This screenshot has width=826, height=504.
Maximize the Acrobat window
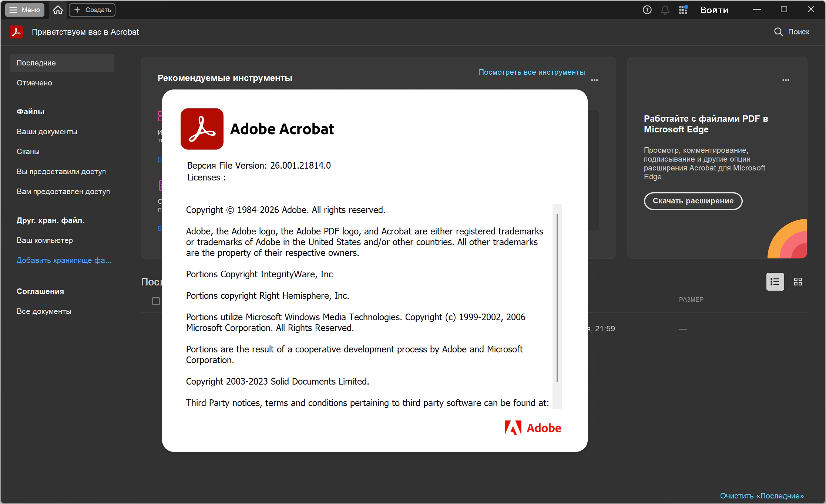[x=784, y=10]
